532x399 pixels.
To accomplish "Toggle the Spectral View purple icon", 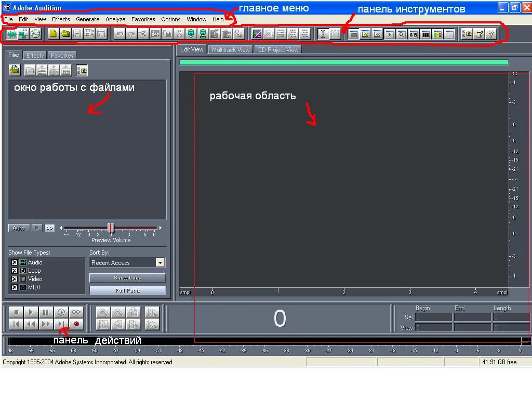I will pyautogui.click(x=257, y=34).
